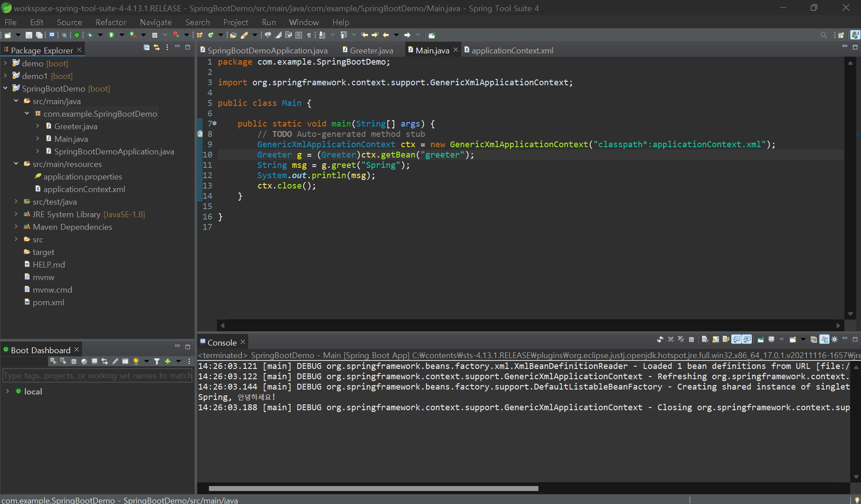Open the New file dropdown arrow
This screenshot has width=861, height=504.
click(x=18, y=35)
